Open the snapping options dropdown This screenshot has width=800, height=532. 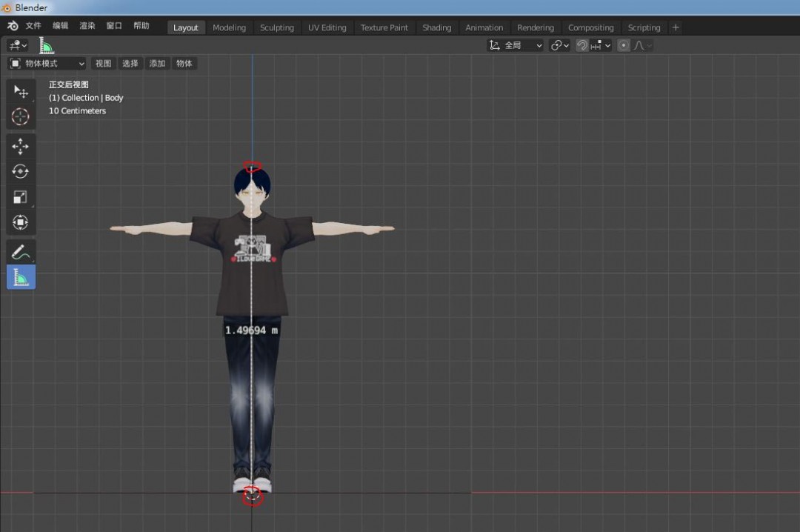(x=601, y=45)
